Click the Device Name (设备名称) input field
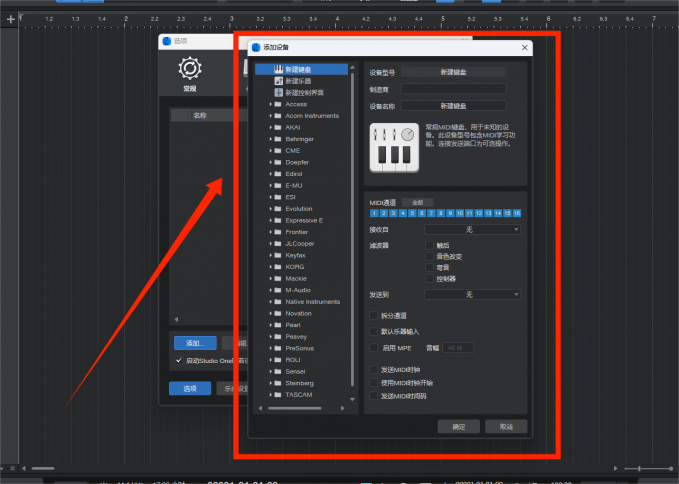Screen dimensions: 679x484 [453, 106]
